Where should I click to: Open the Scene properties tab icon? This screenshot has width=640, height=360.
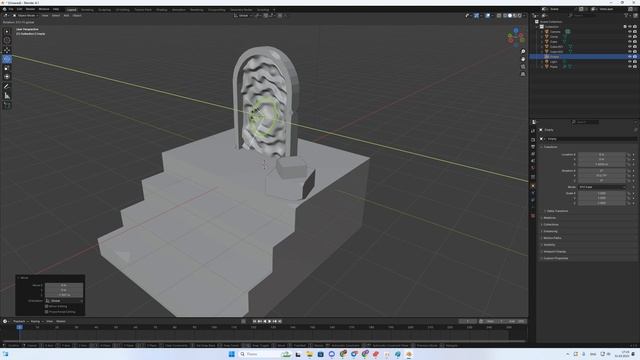click(533, 161)
